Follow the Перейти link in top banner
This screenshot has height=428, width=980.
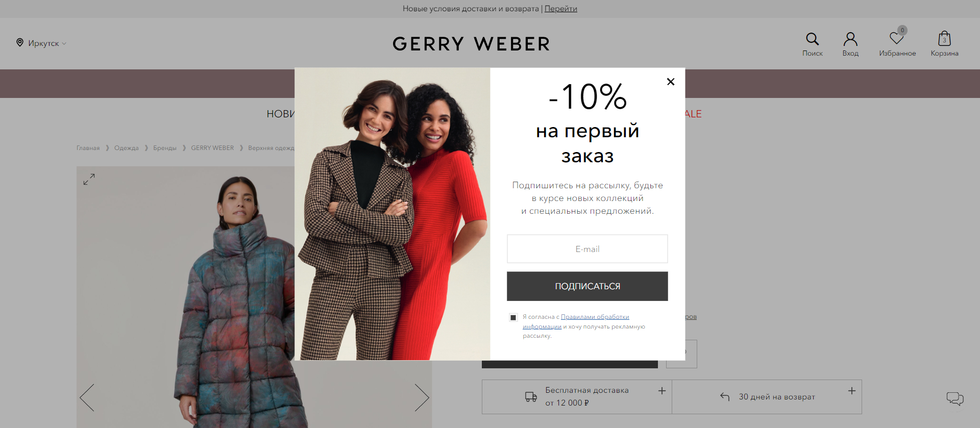(x=560, y=9)
